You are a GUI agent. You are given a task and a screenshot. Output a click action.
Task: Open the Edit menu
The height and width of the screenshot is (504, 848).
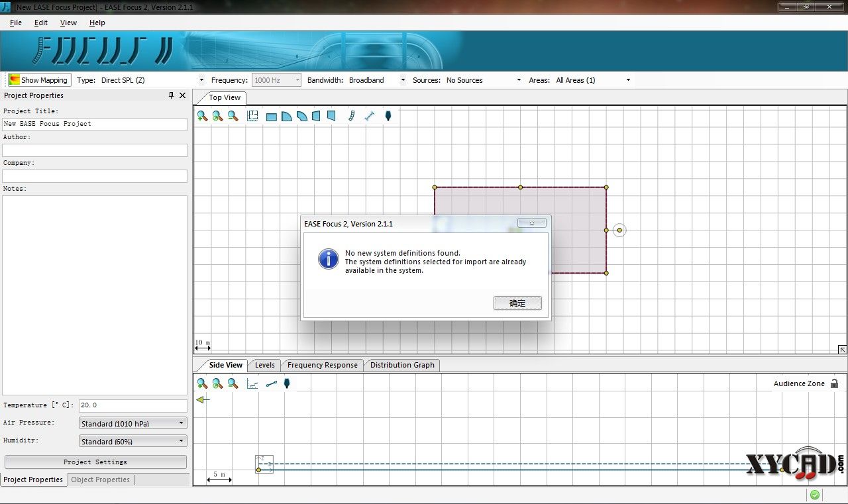[41, 23]
